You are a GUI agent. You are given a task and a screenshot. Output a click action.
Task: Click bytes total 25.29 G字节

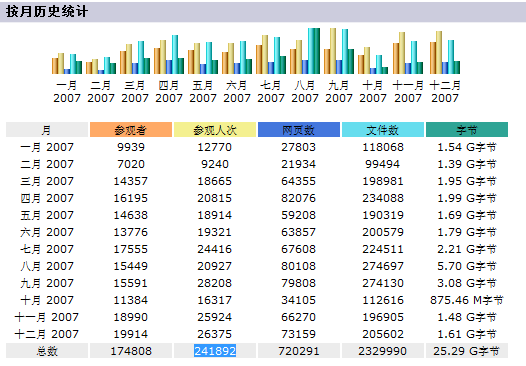467,351
